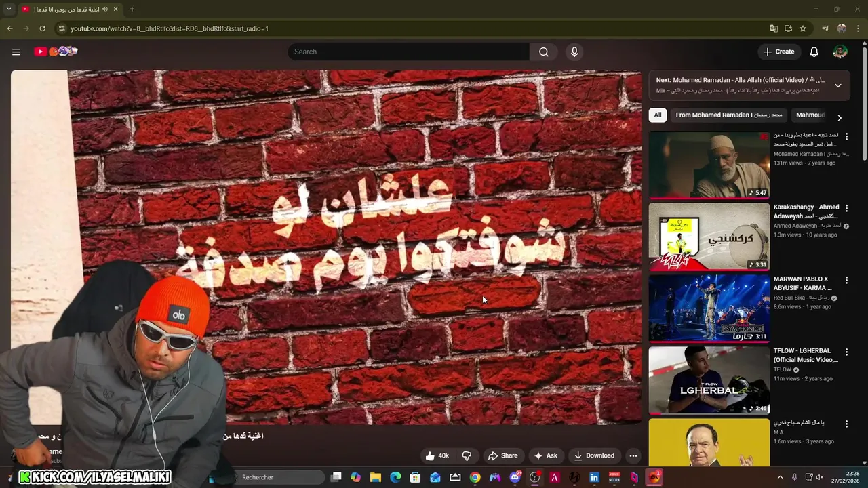Show hidden system tray icons
This screenshot has width=868, height=488.
pos(780,477)
